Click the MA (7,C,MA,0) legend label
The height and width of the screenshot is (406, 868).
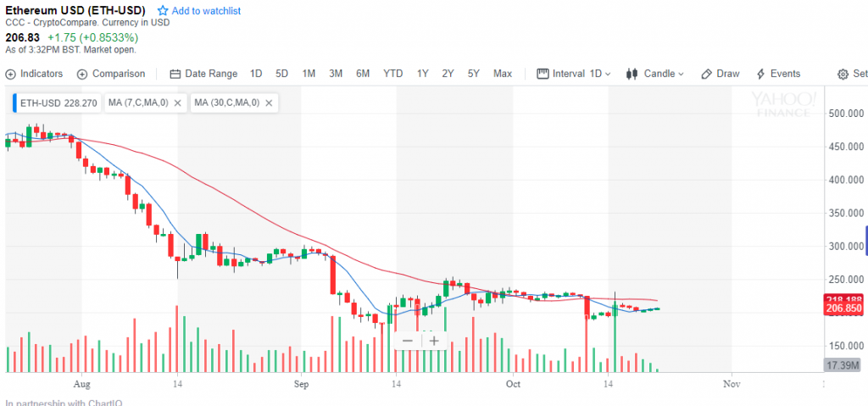pos(138,103)
